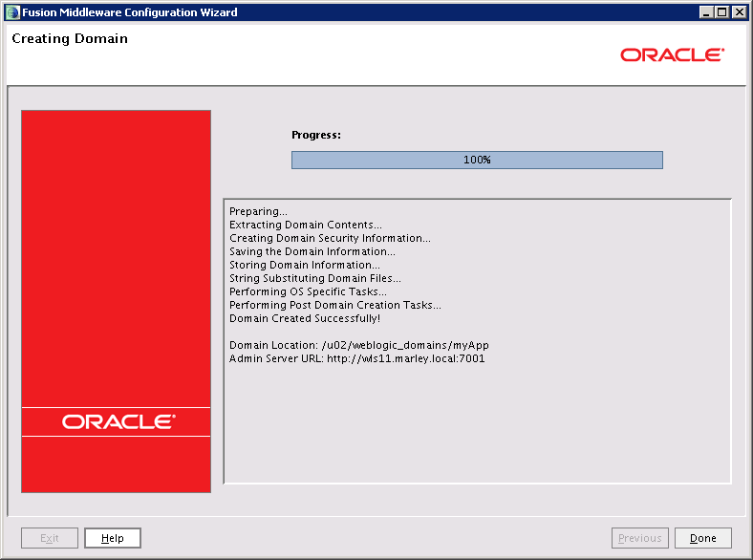The image size is (753, 560).
Task: Click the wizard icon in title bar
Action: point(11,11)
